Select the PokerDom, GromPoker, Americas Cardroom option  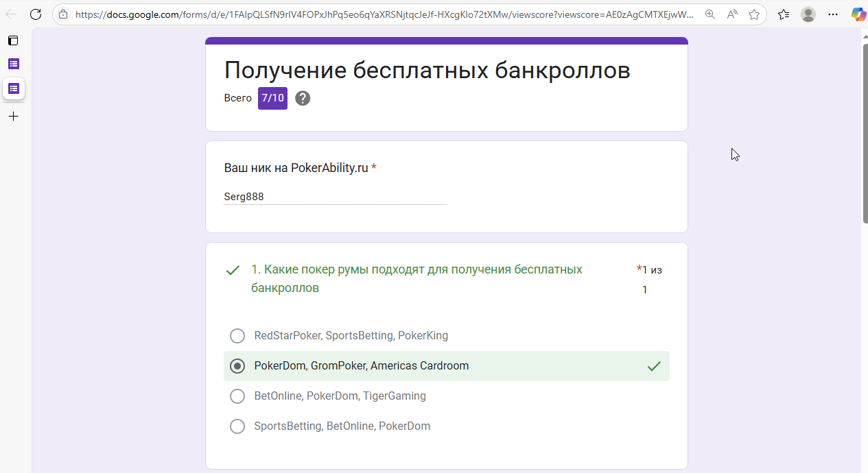446,366
